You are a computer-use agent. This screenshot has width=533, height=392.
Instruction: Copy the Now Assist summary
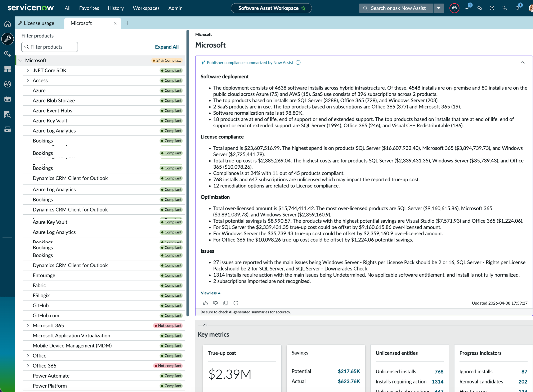click(225, 303)
